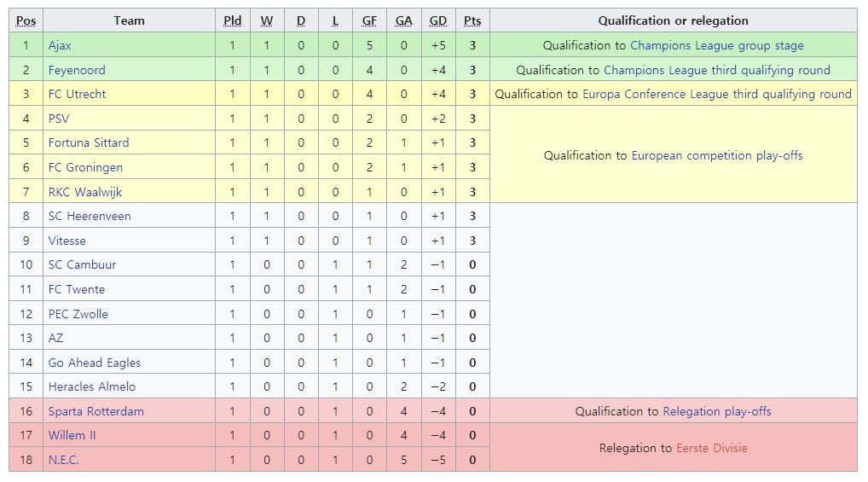
Task: Open the SC Heerenveen link
Action: tap(90, 216)
